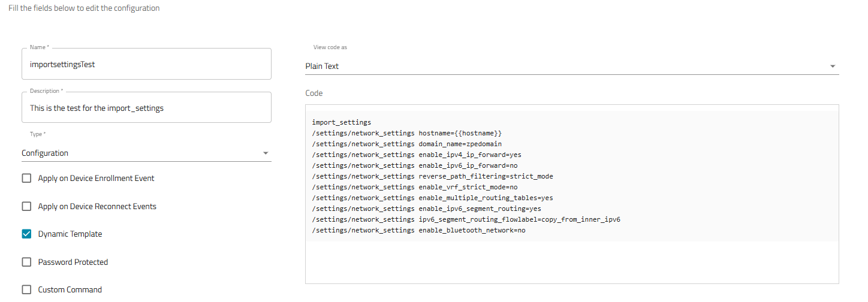Uncheck the Dynamic Template checkbox
The width and height of the screenshot is (868, 302).
26,234
